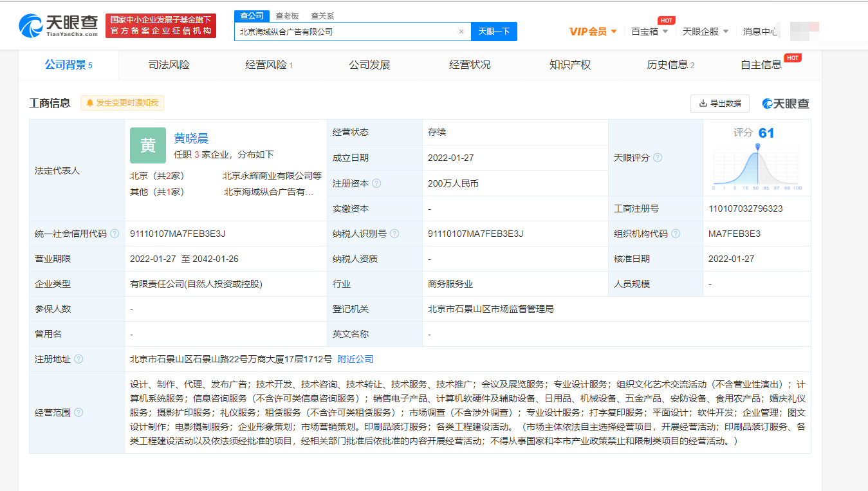868x491 pixels.
Task: Clear the search box with the X icon
Action: [461, 32]
